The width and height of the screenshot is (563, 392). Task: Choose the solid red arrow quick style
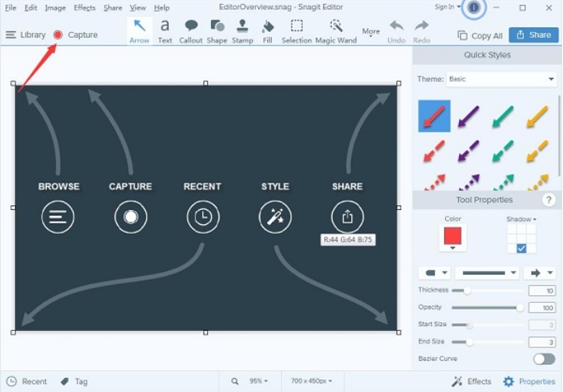tap(434, 116)
